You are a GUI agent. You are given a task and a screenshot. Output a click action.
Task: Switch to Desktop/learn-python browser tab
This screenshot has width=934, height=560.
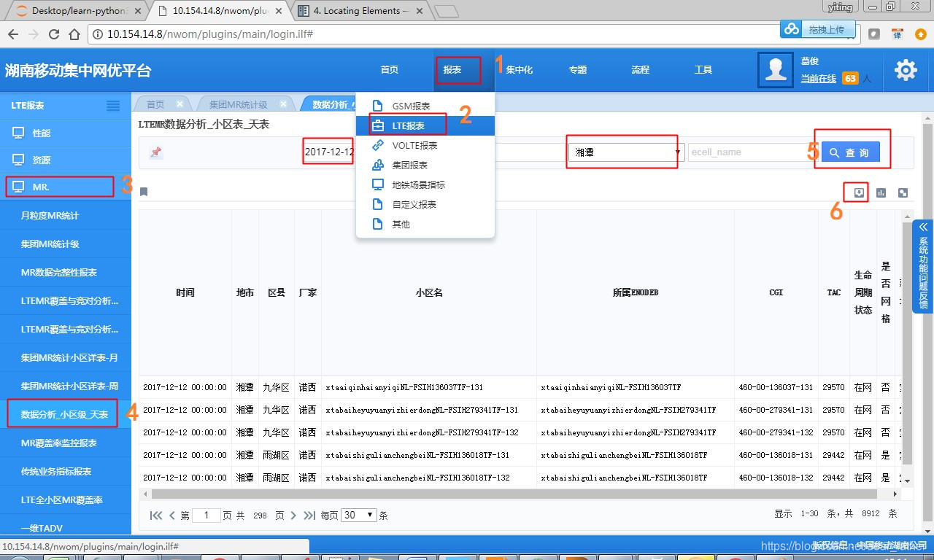coord(79,11)
